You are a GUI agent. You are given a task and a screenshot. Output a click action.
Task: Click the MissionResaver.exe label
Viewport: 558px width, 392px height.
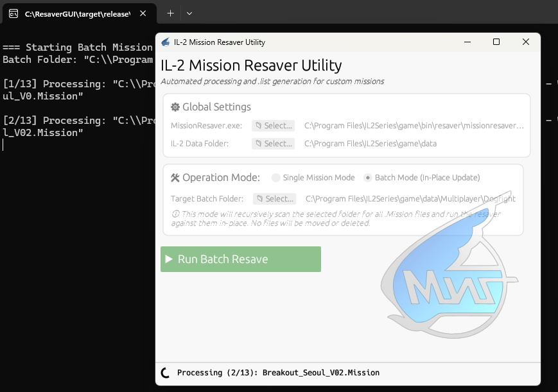(x=206, y=126)
